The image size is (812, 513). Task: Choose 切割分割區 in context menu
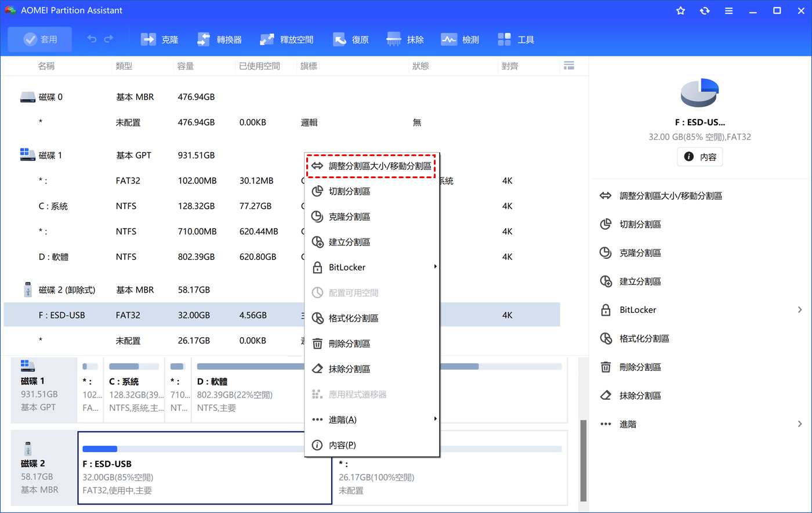point(371,192)
